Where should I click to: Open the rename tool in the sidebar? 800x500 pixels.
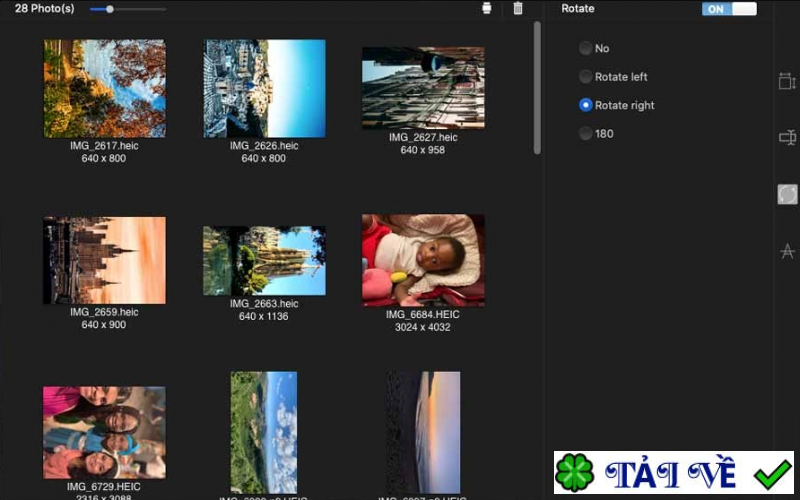[786, 138]
